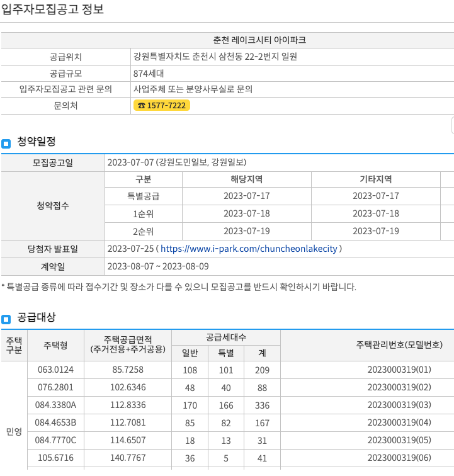
Task: Click the 2순위 row label
Action: point(144,231)
